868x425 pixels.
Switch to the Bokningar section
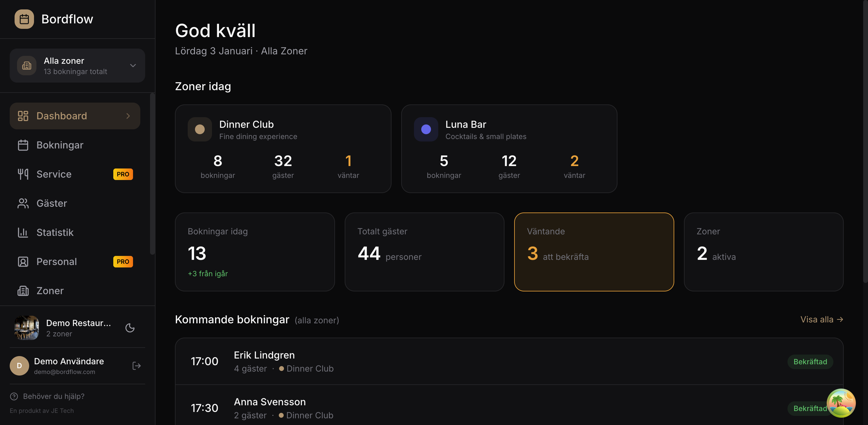[x=60, y=145]
